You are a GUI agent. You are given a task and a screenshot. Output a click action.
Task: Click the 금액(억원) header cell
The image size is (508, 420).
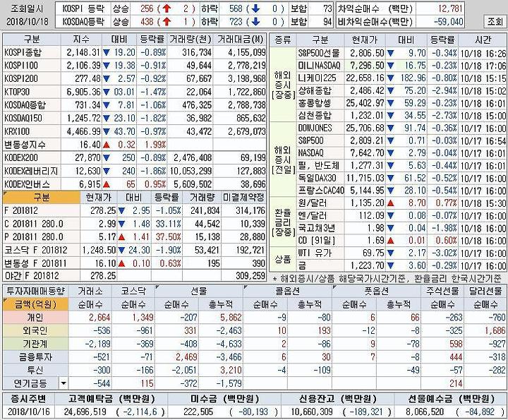35,305
